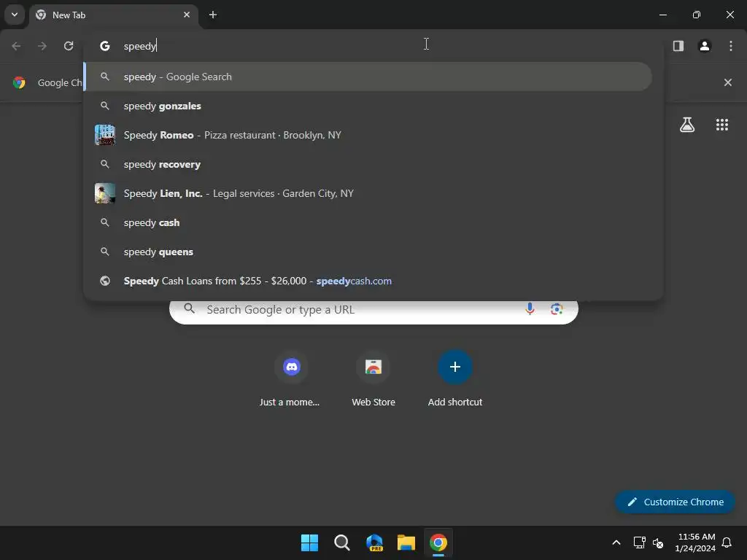Choose 'speedy queens' suggestion
The image size is (747, 560).
click(x=368, y=252)
